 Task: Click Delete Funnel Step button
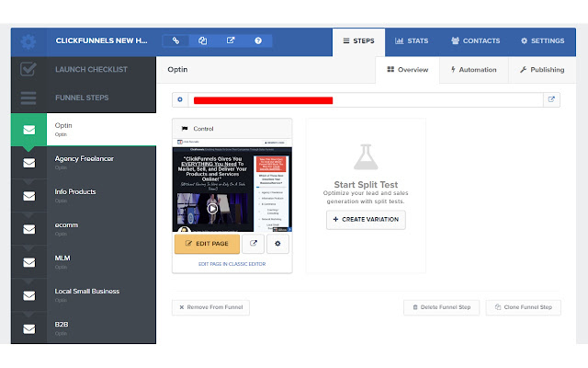click(x=441, y=307)
